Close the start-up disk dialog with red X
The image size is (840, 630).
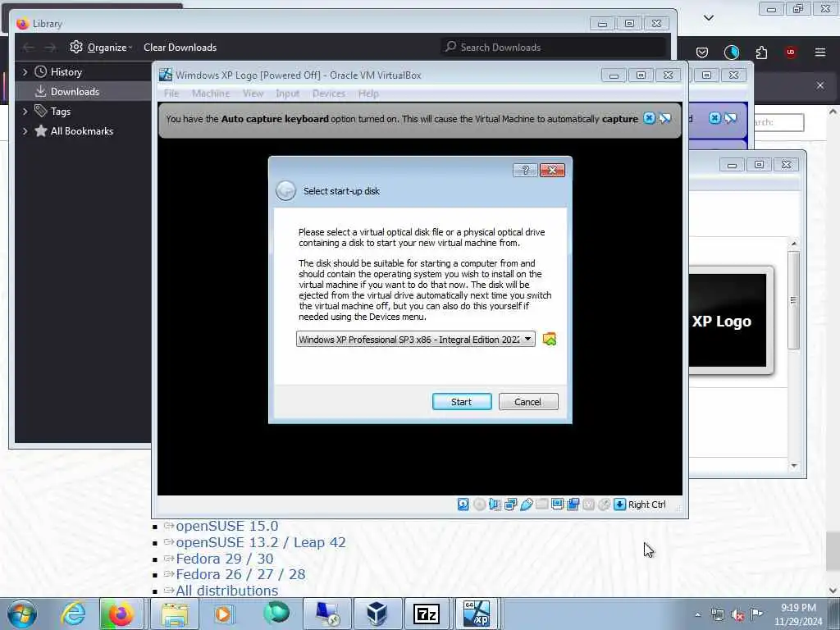coord(552,171)
